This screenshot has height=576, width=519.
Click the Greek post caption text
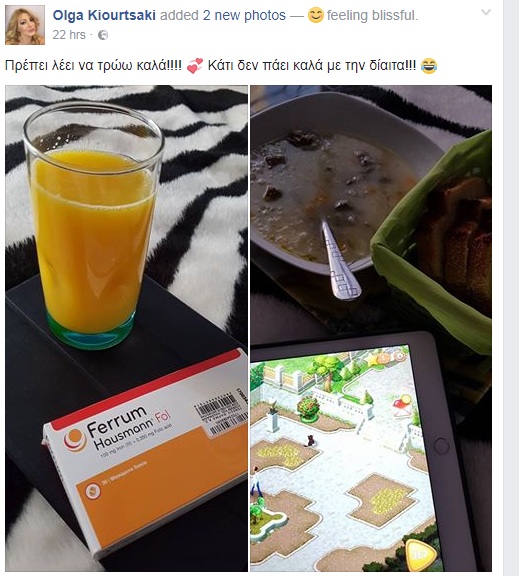tap(220, 66)
